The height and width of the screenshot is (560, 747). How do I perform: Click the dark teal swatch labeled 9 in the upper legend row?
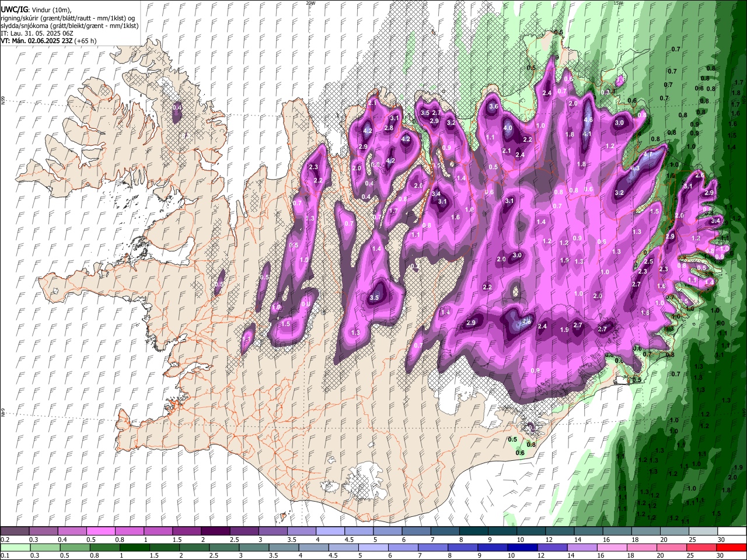click(x=502, y=531)
